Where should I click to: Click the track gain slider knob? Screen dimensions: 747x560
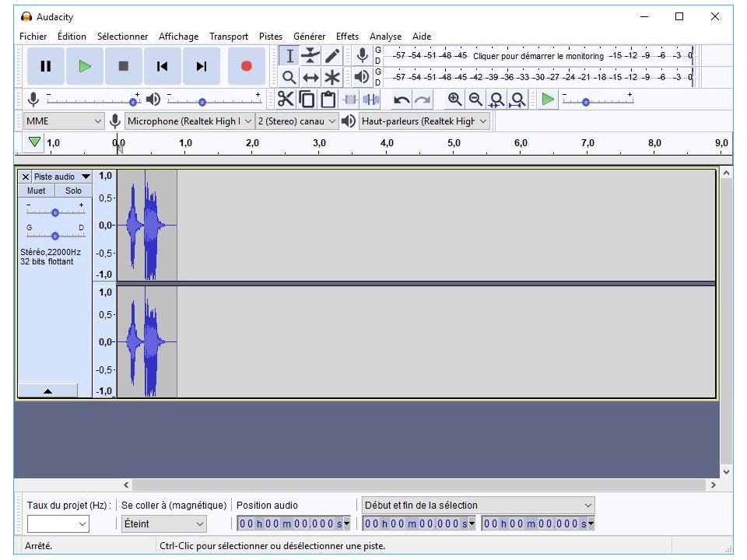click(x=55, y=212)
